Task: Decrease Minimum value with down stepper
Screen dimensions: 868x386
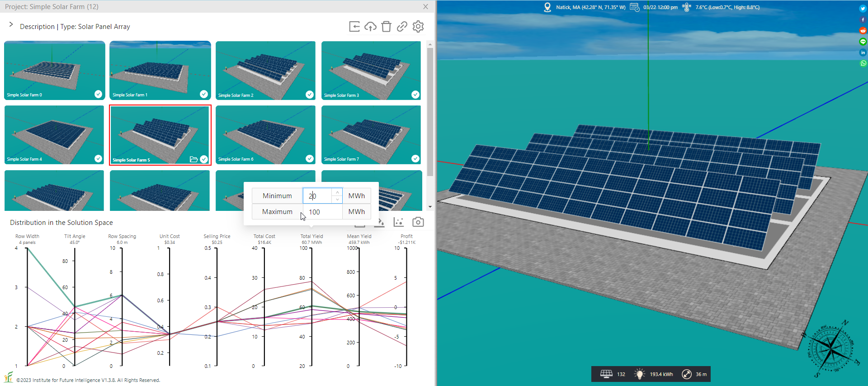Action: pyautogui.click(x=337, y=200)
